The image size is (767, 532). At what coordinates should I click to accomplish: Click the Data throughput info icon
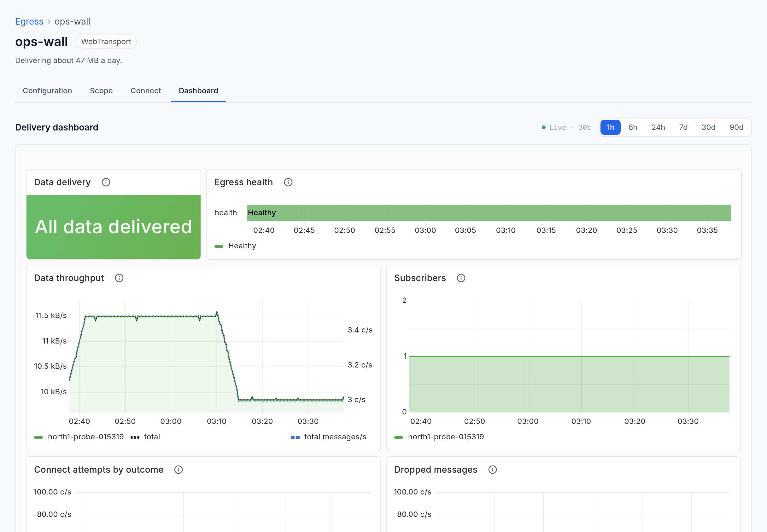[119, 278]
